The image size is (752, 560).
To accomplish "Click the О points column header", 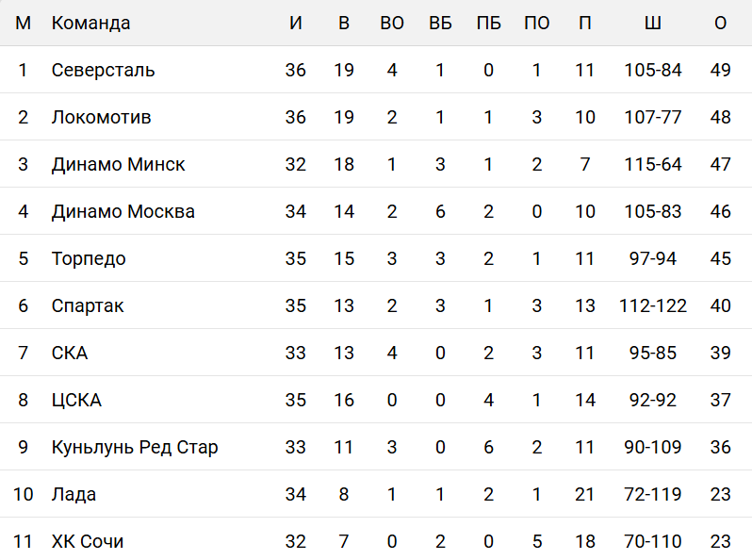I will coord(721,23).
